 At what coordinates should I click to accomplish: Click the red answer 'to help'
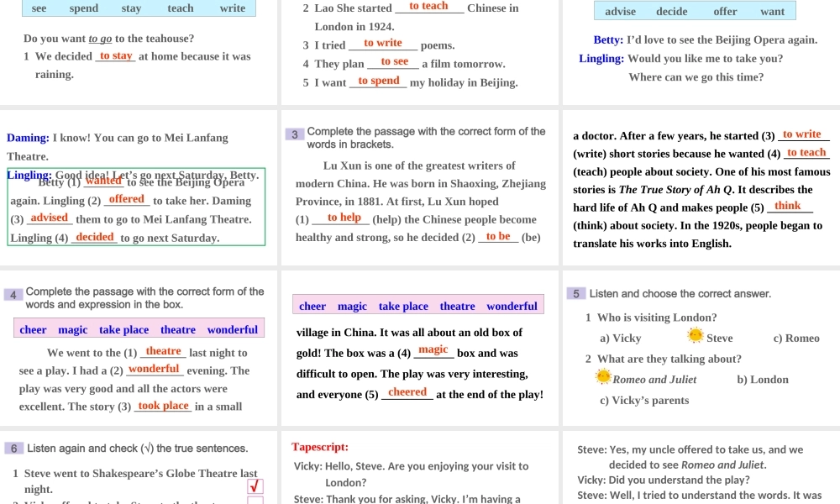344,217
